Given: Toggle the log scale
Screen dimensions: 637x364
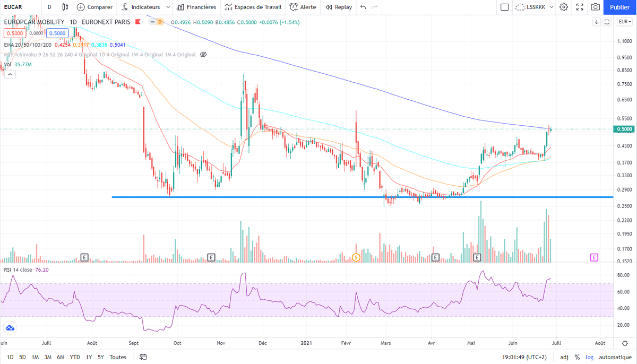Looking at the screenshot, I should [590, 357].
